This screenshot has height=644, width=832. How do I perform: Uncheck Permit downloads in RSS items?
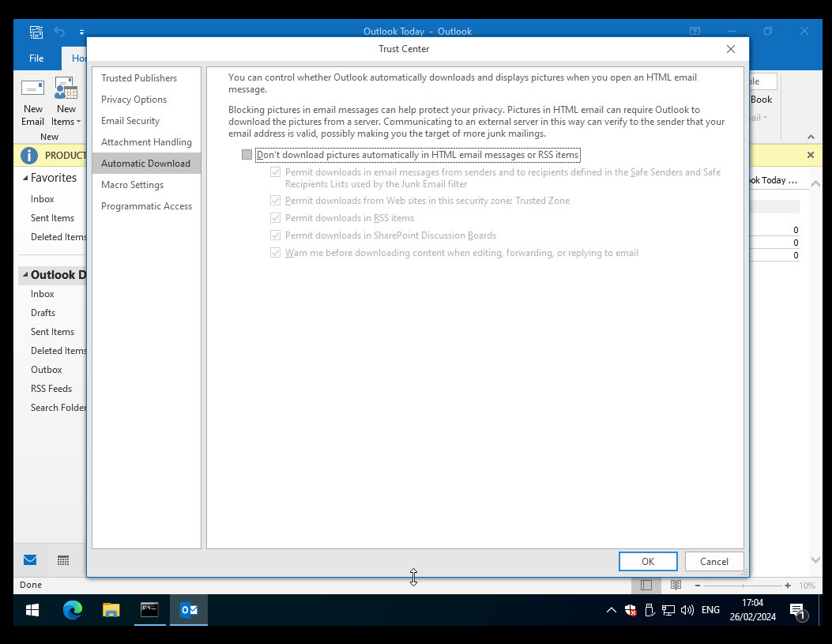point(275,217)
